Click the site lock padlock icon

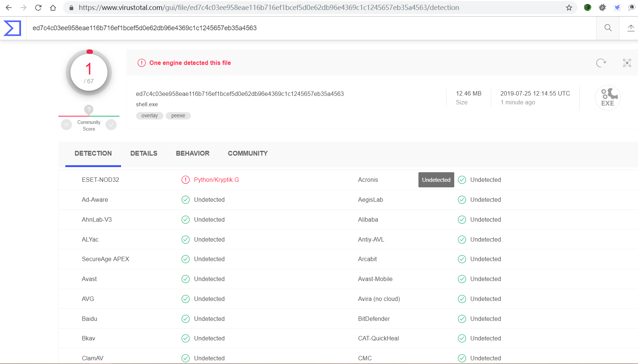pos(71,8)
